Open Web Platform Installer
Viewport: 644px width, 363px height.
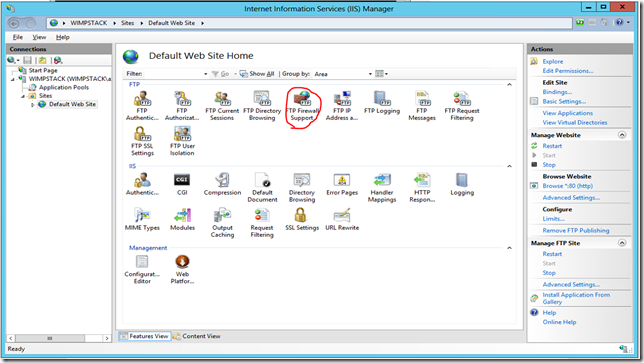tap(182, 269)
